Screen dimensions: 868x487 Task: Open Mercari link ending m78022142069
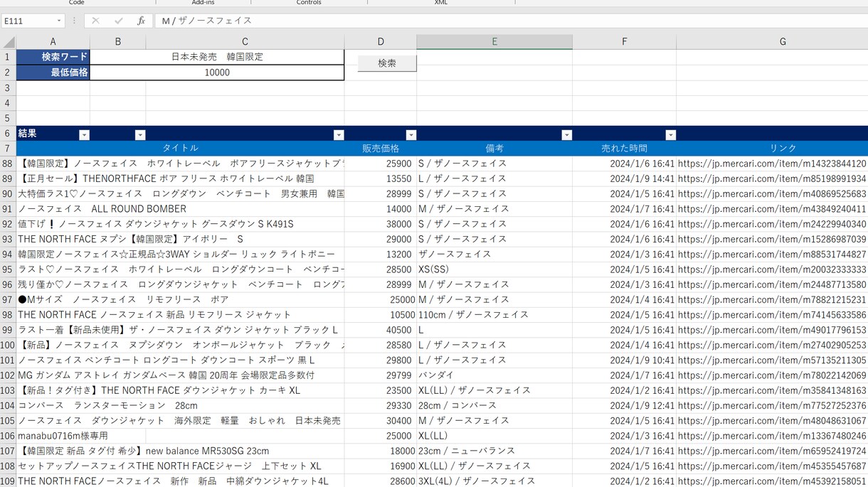pos(772,375)
